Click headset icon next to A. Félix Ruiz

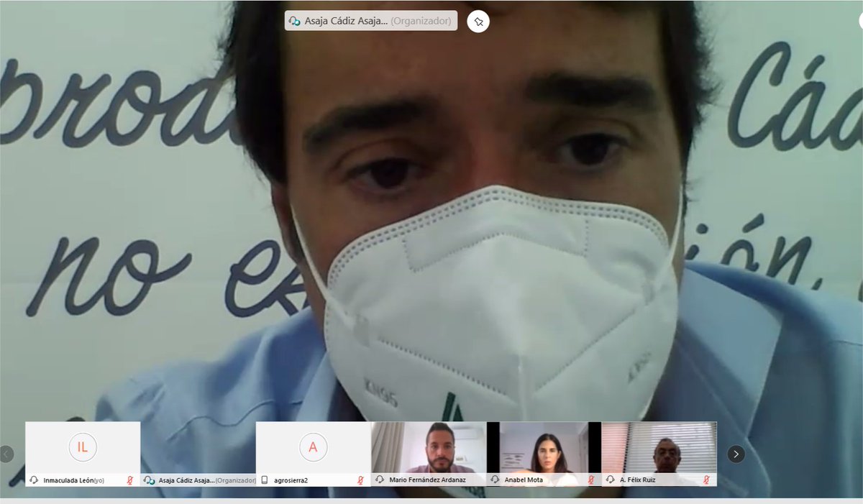pyautogui.click(x=610, y=480)
